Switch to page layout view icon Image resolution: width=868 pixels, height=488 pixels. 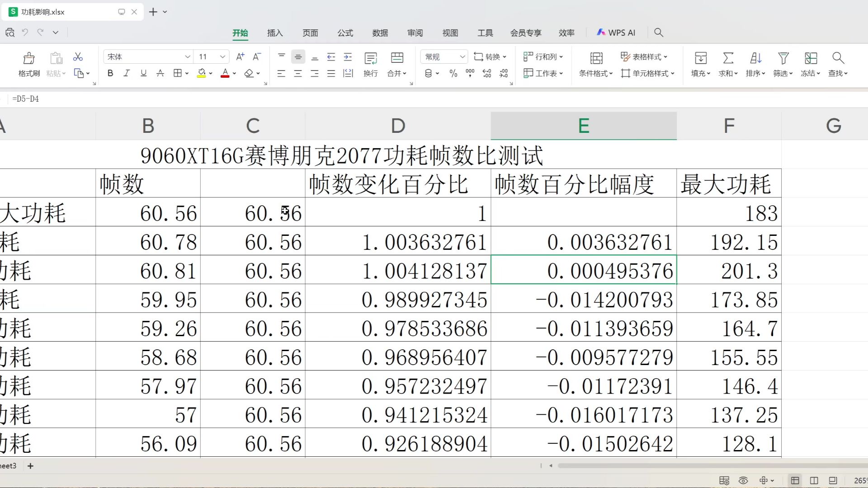coord(814,480)
